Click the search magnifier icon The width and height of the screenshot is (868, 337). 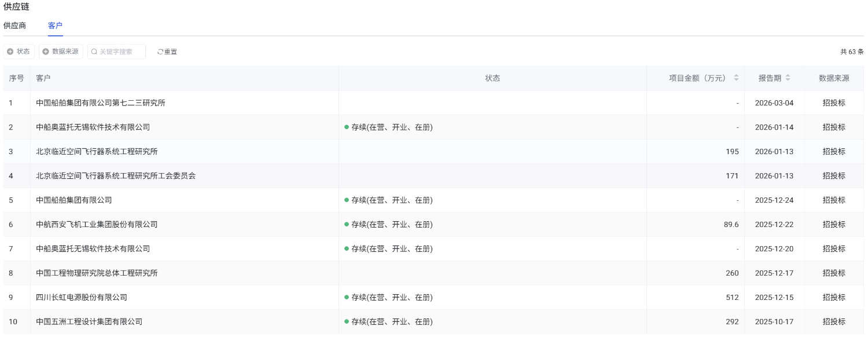click(94, 52)
